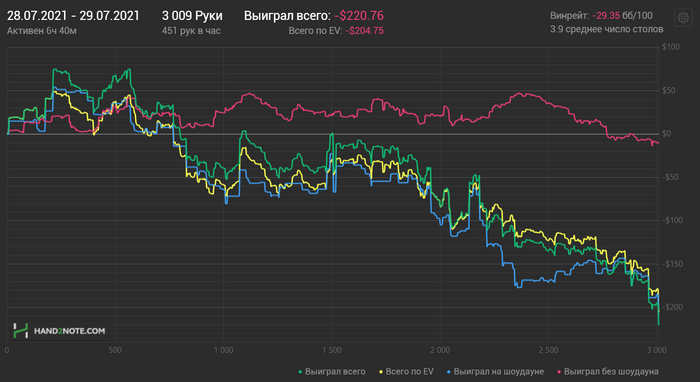Toggle the pink «Выиграл без шоудауна» legend dot
700x382 pixels.
click(x=559, y=371)
